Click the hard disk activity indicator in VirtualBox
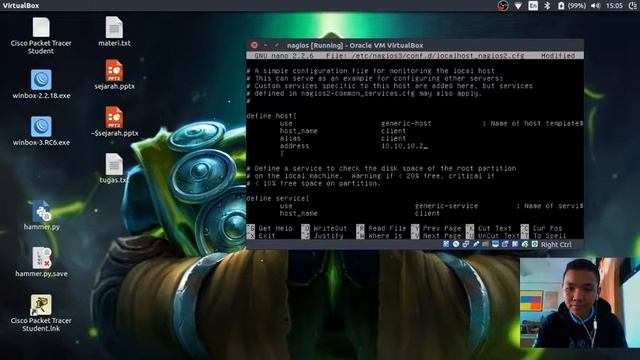This screenshot has width=640, height=360. 446,244
